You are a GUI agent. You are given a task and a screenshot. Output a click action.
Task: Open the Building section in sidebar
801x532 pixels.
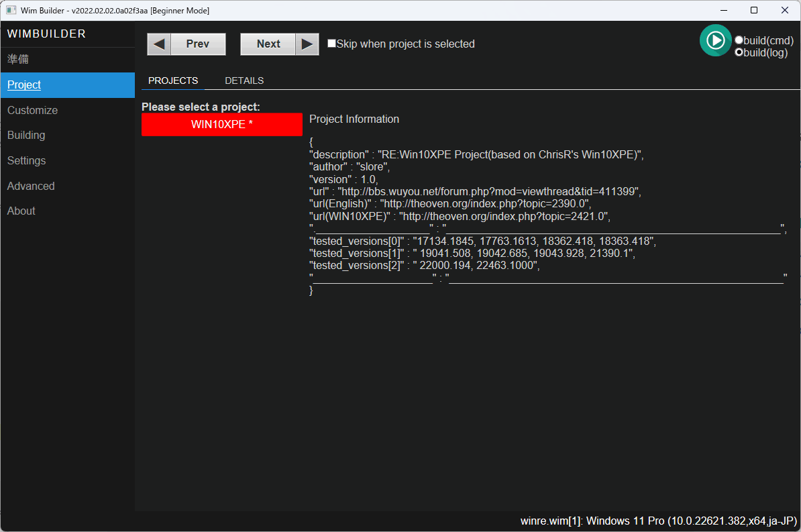pos(25,135)
